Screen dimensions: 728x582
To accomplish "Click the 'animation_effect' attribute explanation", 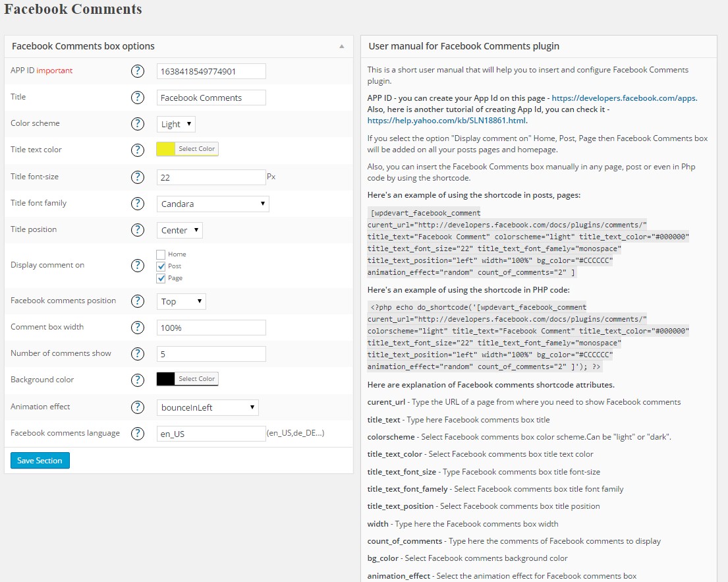I will [502, 576].
